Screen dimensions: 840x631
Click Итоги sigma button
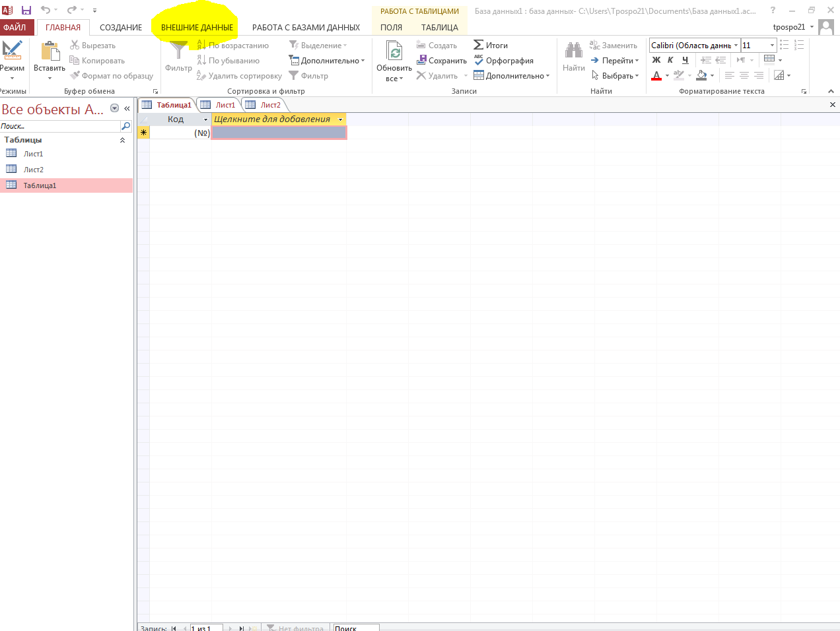491,46
